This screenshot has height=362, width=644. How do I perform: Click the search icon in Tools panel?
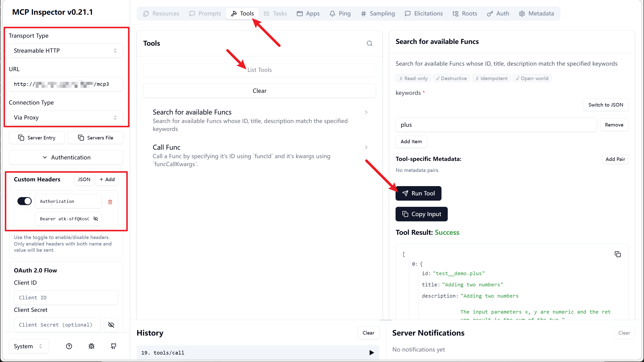pyautogui.click(x=369, y=43)
